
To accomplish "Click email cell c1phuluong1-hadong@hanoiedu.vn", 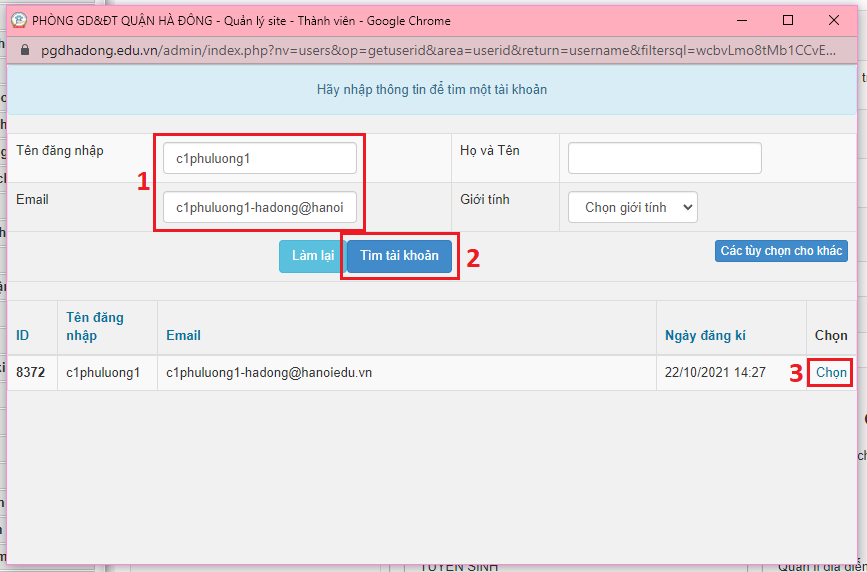I will (269, 373).
